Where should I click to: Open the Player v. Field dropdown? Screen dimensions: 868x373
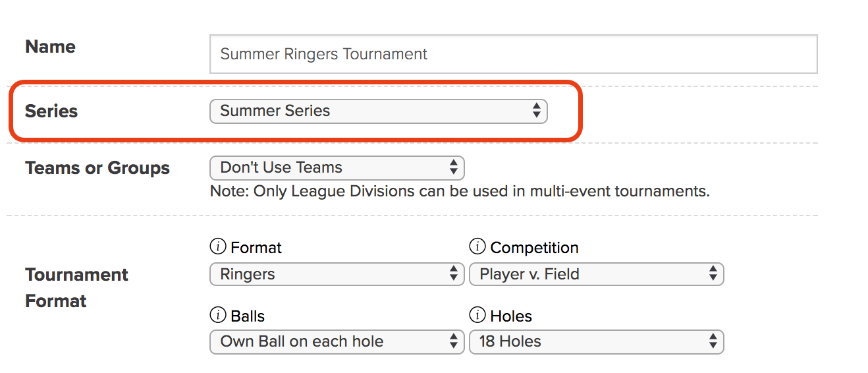point(597,274)
